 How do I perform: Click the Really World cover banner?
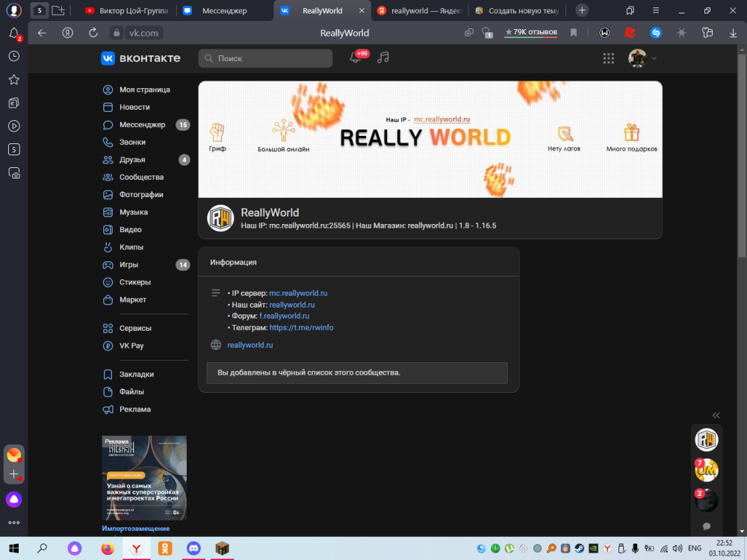click(x=430, y=139)
